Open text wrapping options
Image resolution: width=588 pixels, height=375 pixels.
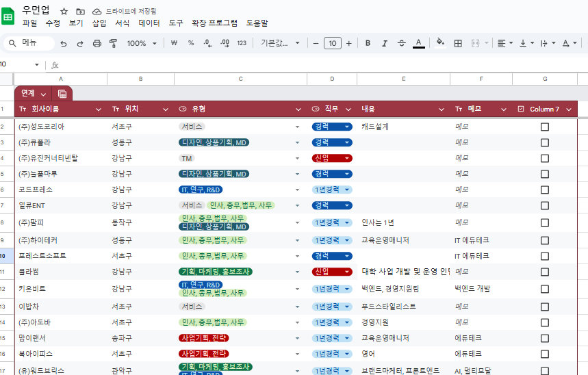[x=548, y=44]
